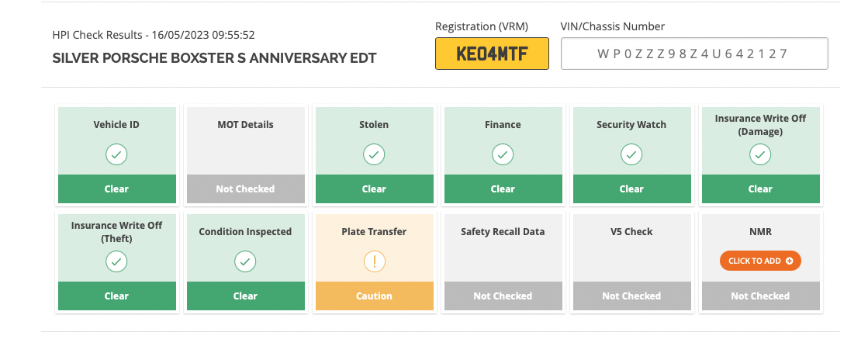Screen dimensions: 868x339
Task: Click the Security Watch 'Clear' status bar
Action: coord(631,189)
